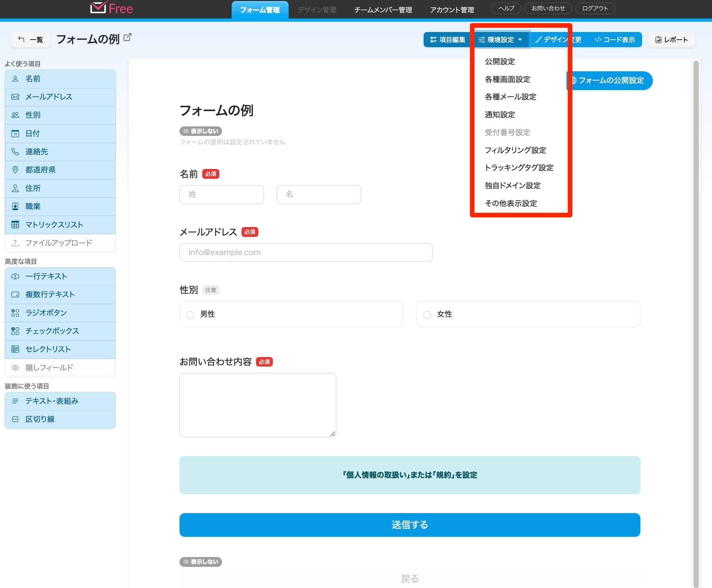Image resolution: width=712 pixels, height=588 pixels.
Task: Select the 日付 calendar icon
Action: tap(15, 133)
